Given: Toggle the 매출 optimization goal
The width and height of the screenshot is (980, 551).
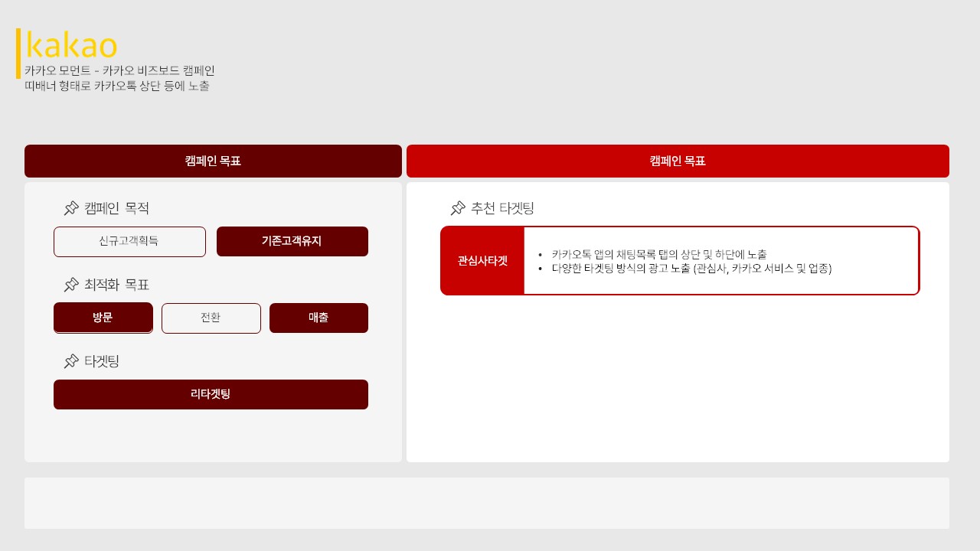Looking at the screenshot, I should (318, 318).
